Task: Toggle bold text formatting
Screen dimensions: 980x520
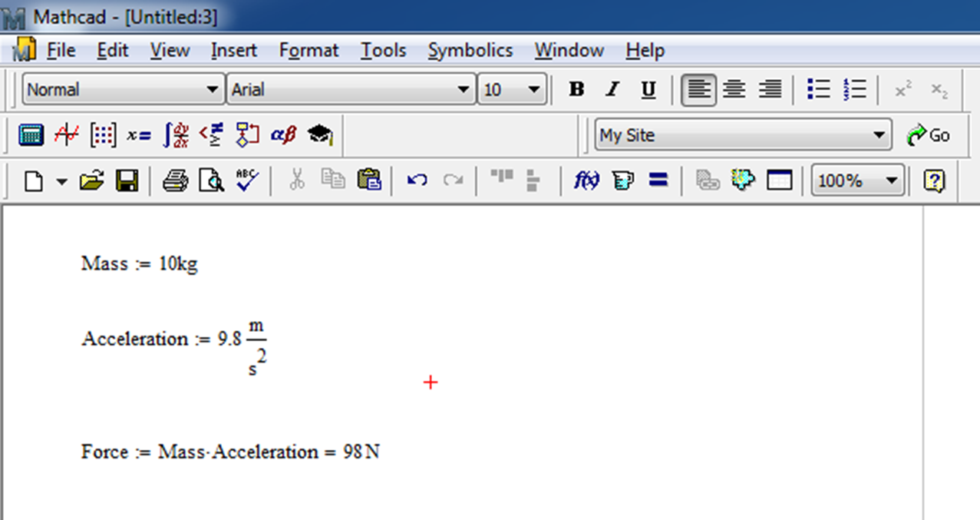Action: tap(575, 89)
